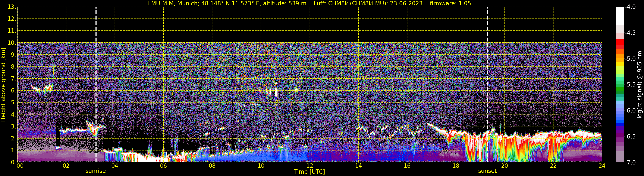This screenshot has width=644, height=176.
Task: Click the '16' tick on the time axis
Action: pos(407,166)
